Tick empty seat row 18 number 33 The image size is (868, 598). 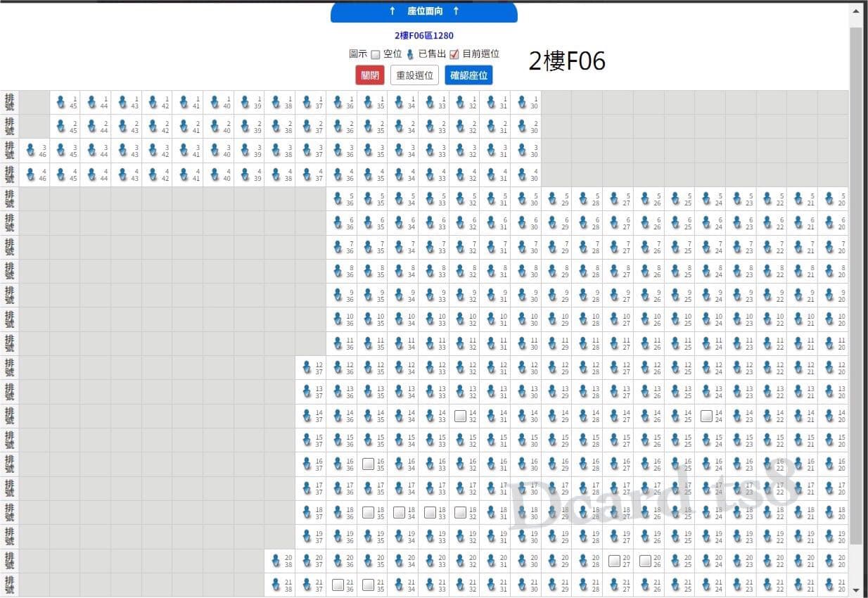click(x=430, y=512)
